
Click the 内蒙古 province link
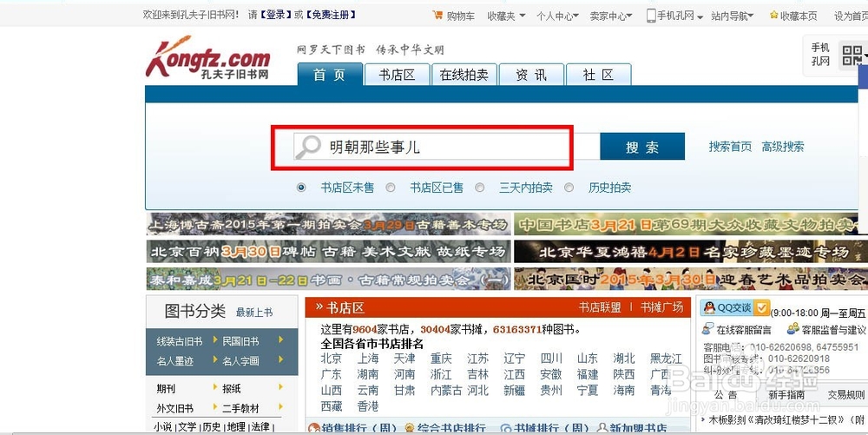(446, 390)
